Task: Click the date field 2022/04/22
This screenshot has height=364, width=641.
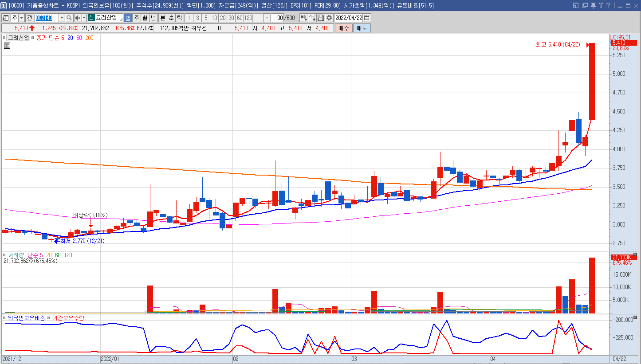Action: [x=349, y=18]
